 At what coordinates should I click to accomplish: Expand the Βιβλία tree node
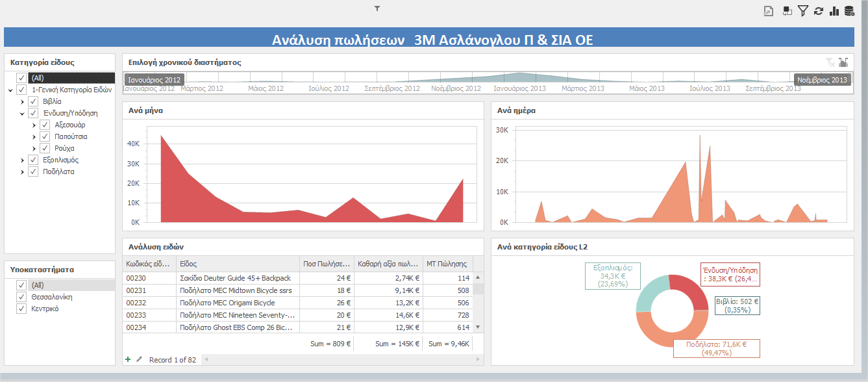[22, 101]
